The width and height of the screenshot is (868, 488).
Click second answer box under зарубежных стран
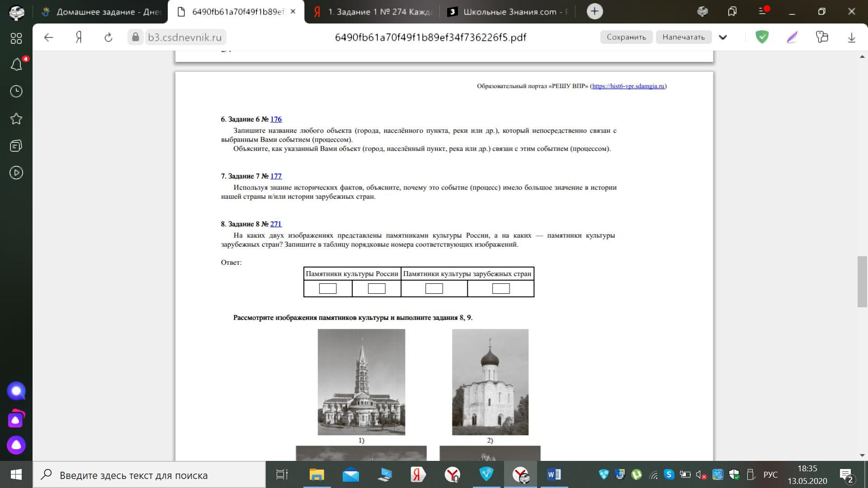coord(501,288)
